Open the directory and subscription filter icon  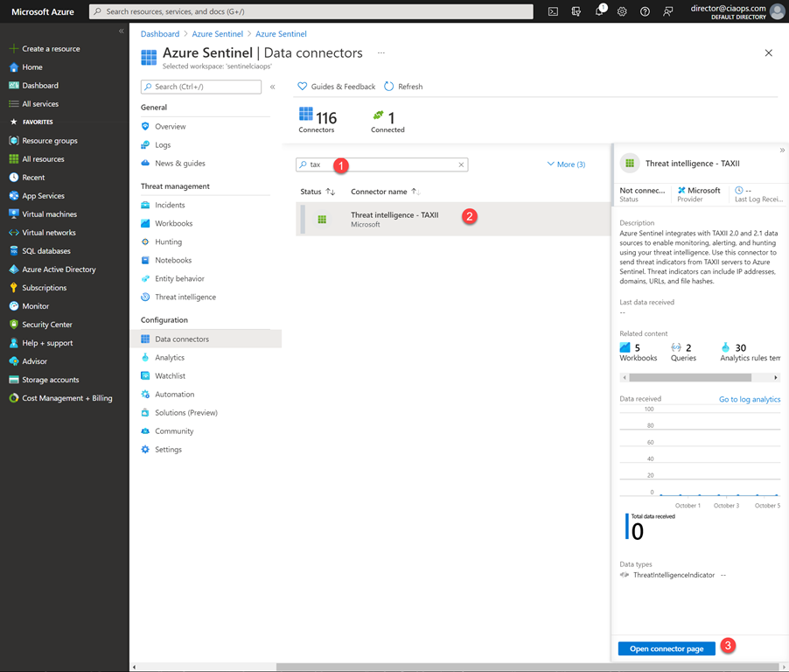[x=576, y=11]
